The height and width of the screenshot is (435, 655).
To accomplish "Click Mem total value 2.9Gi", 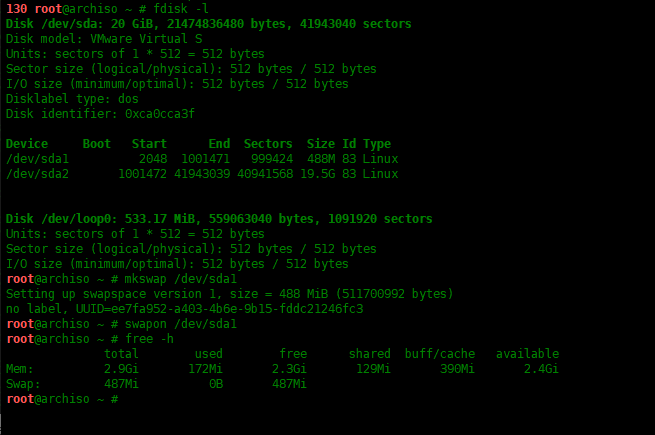I will click(121, 369).
